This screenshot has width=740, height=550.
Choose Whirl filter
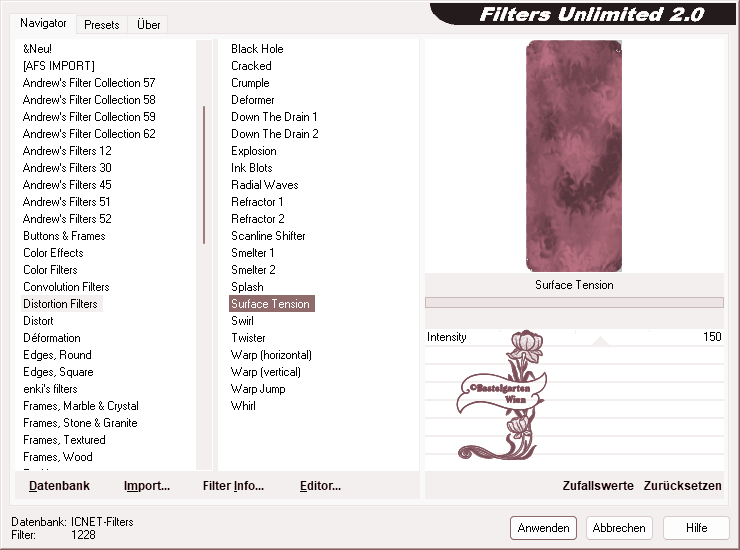tap(243, 406)
